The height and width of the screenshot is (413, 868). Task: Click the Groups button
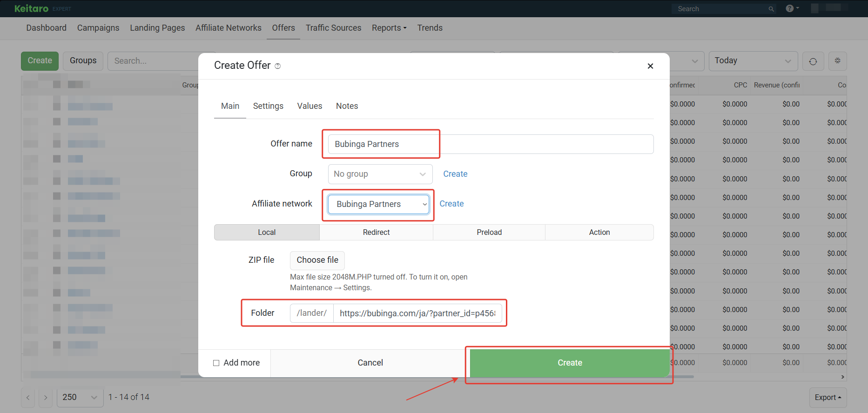click(x=83, y=61)
